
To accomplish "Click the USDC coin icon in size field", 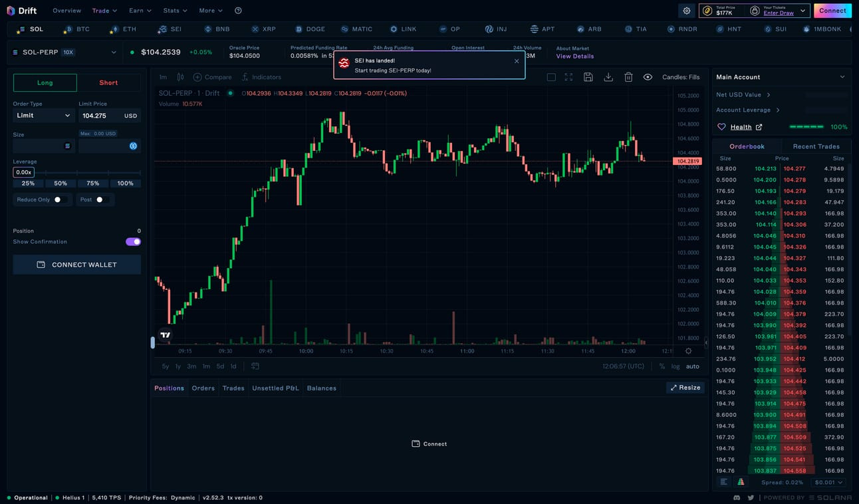I will coord(133,146).
